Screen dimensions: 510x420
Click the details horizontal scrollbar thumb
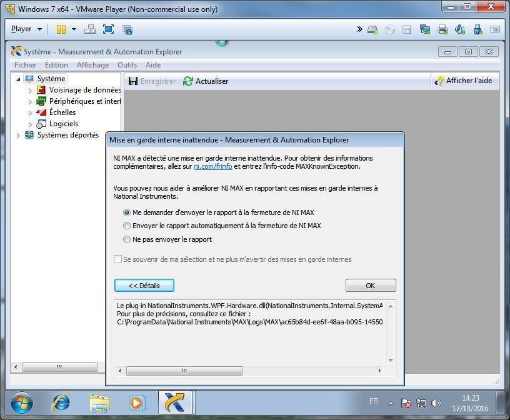[x=184, y=371]
